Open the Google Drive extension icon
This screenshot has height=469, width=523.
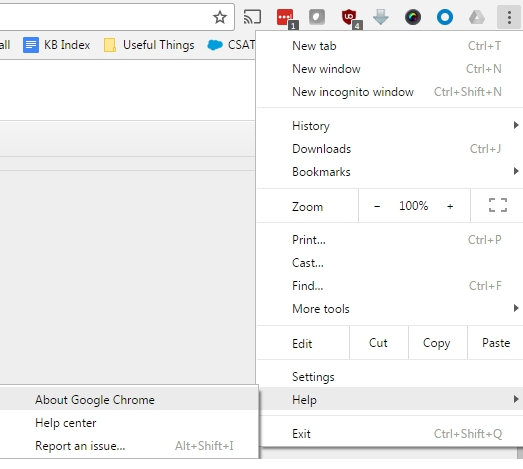tap(477, 17)
